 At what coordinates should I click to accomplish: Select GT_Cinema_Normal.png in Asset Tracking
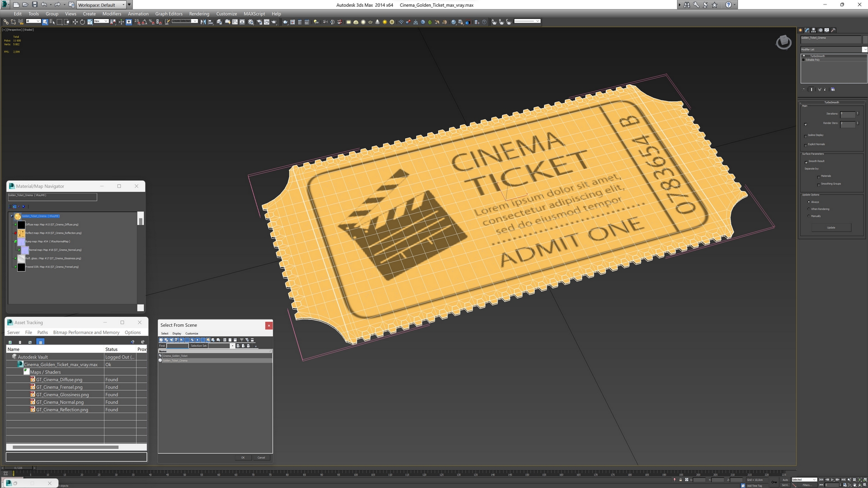tap(60, 402)
